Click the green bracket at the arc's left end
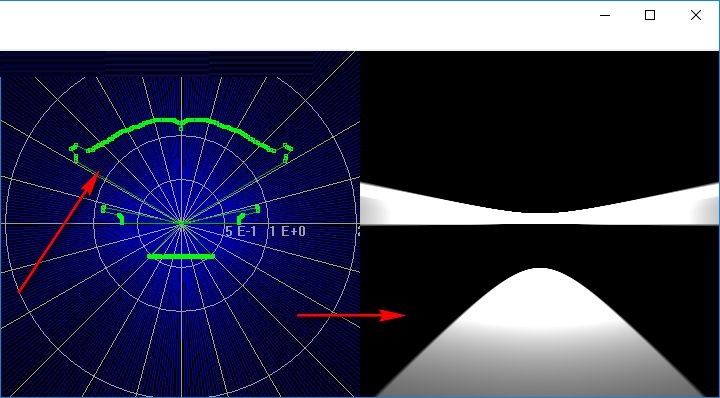 [74, 152]
